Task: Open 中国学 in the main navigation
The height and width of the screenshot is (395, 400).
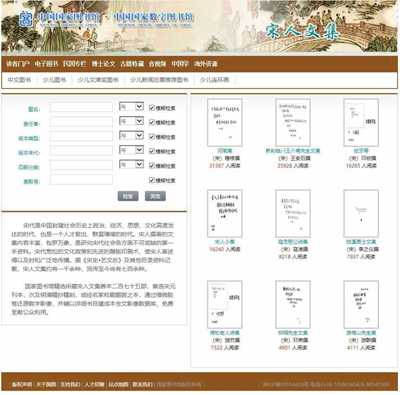Action: click(180, 64)
